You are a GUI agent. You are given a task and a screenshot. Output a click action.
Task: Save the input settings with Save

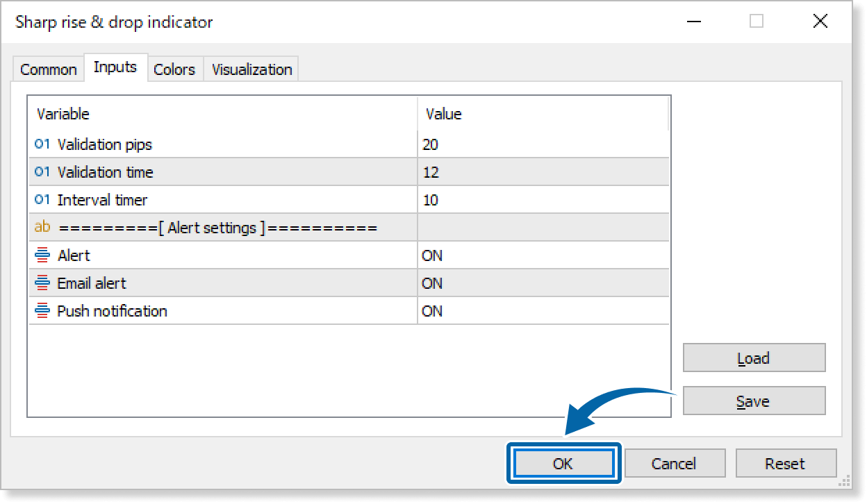click(x=753, y=401)
